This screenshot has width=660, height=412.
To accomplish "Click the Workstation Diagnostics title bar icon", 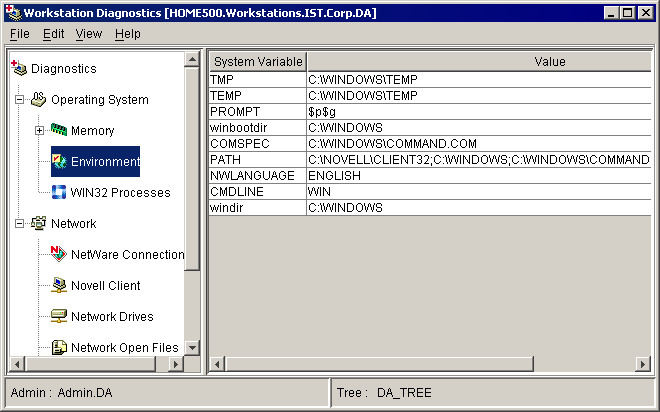I will [13, 13].
